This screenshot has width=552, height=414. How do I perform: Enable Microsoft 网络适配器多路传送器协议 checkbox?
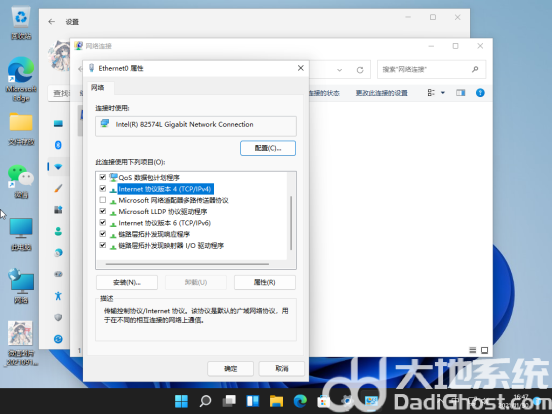click(x=103, y=200)
